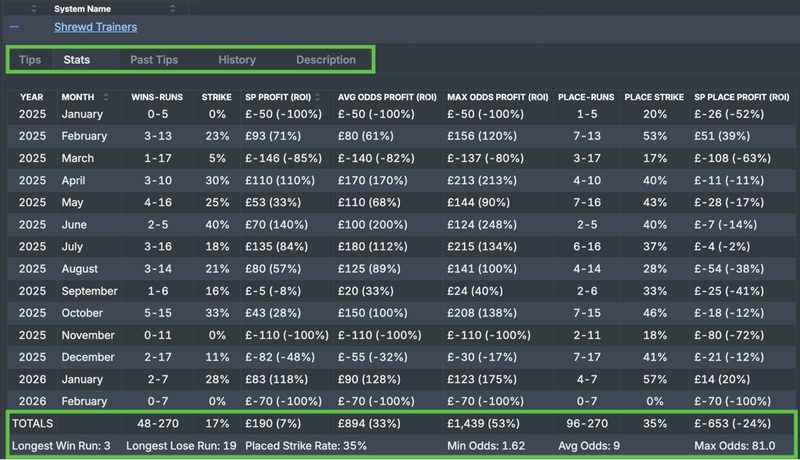Click Min Odds: 1.62 text

point(486,446)
